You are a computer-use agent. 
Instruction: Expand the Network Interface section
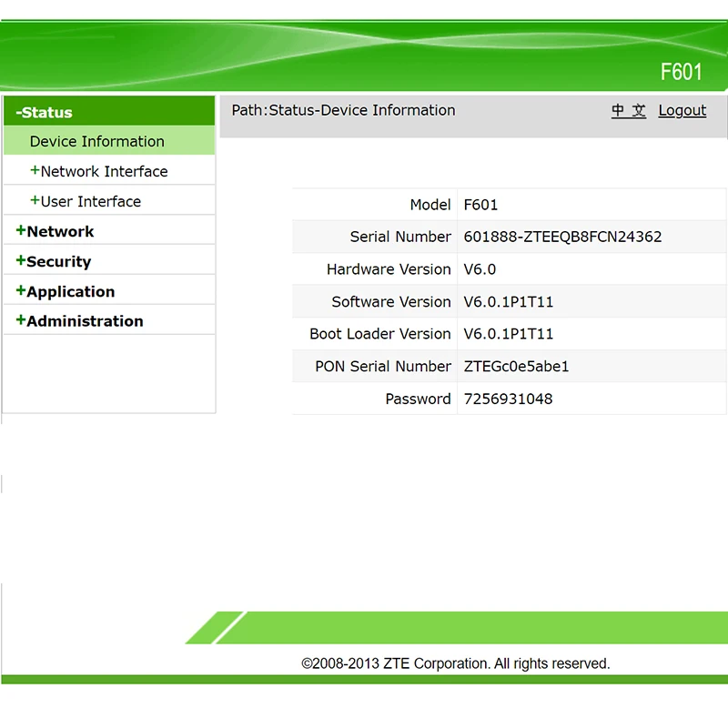(103, 171)
